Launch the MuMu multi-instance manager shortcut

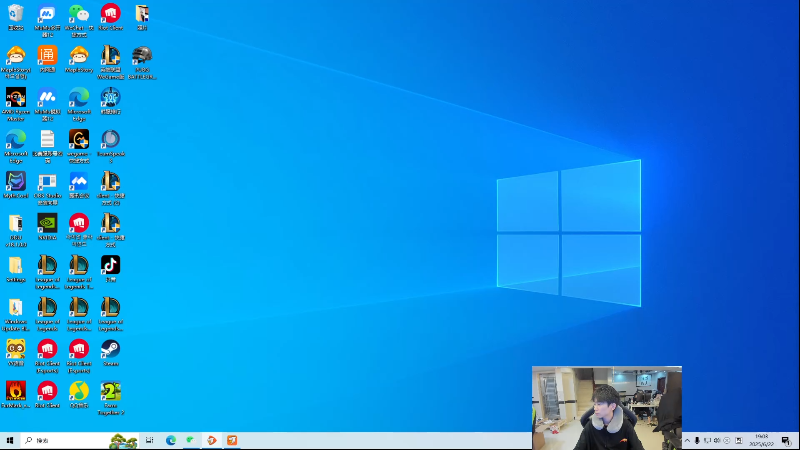pyautogui.click(x=47, y=20)
